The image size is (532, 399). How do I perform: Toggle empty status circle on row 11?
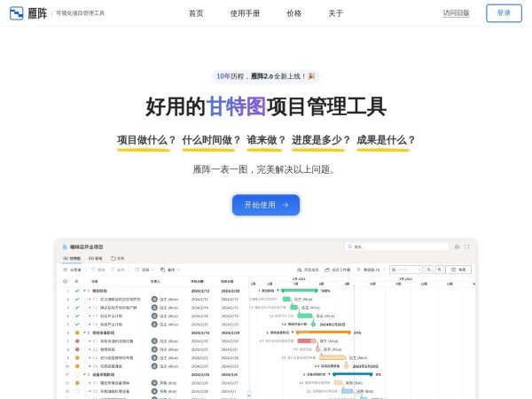tap(77, 374)
